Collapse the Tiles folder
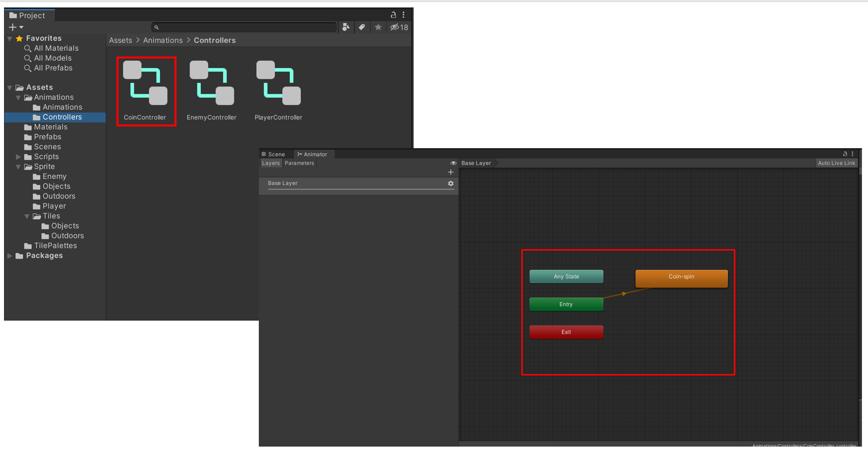Screen dimensions: 868x454 point(27,216)
